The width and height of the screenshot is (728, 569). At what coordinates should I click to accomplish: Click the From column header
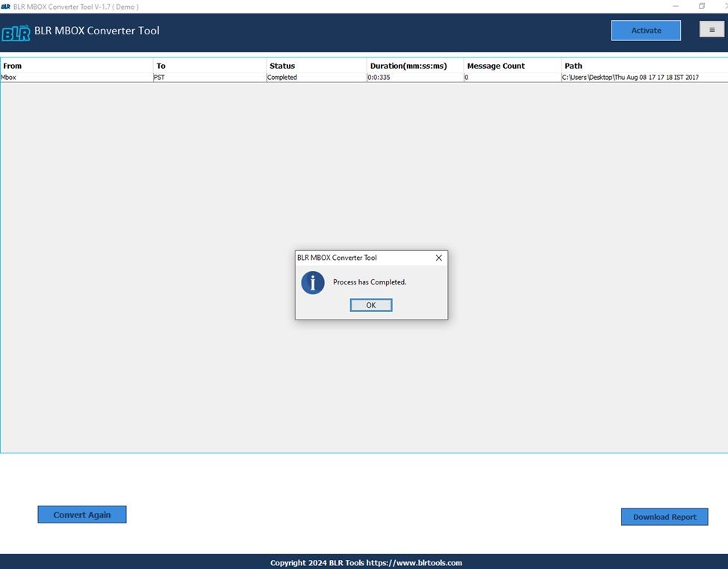click(x=13, y=66)
